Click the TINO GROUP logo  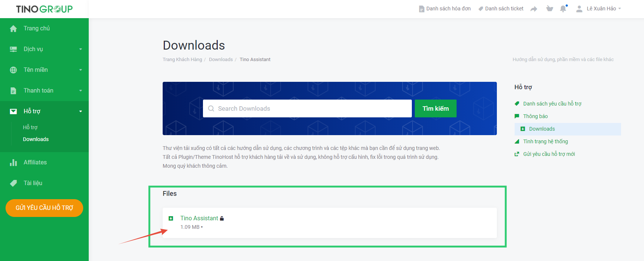pyautogui.click(x=44, y=9)
